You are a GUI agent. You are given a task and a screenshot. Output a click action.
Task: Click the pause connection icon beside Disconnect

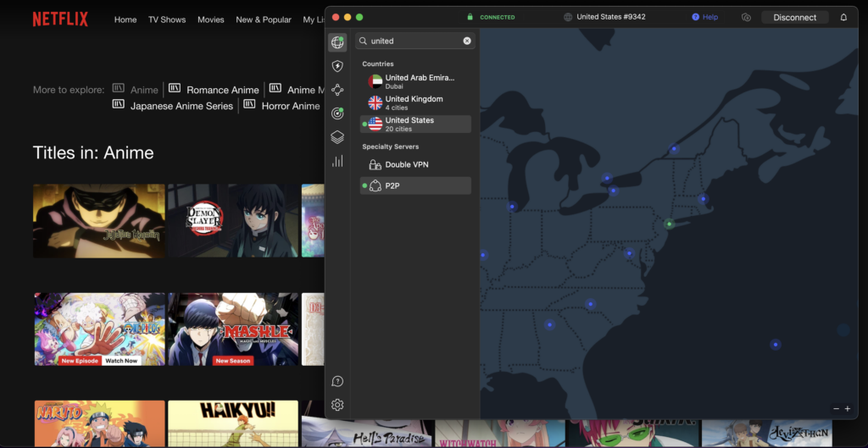click(746, 17)
